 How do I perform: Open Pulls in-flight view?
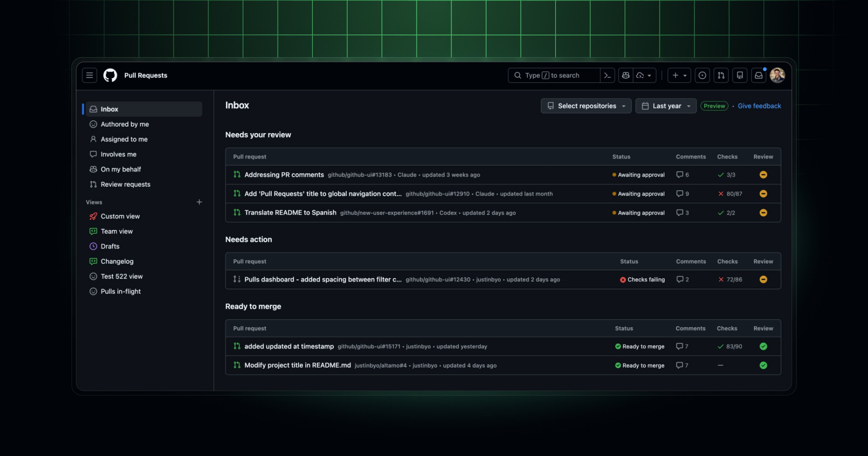144,292
